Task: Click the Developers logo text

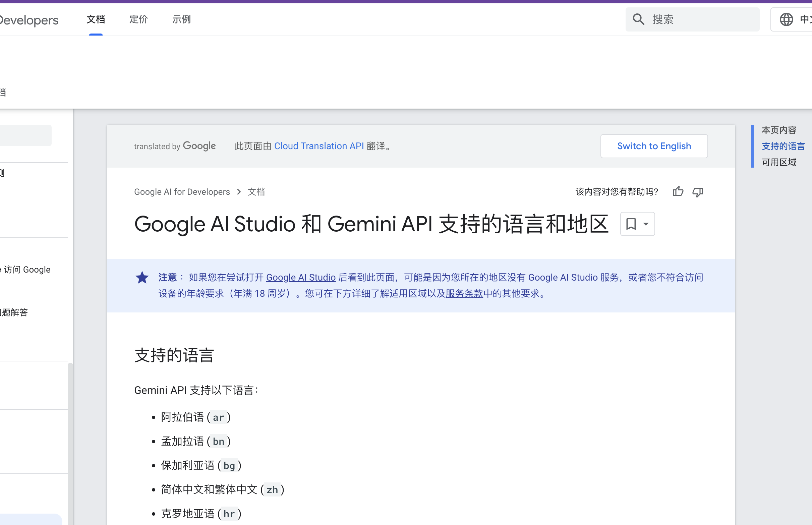Action: click(29, 20)
